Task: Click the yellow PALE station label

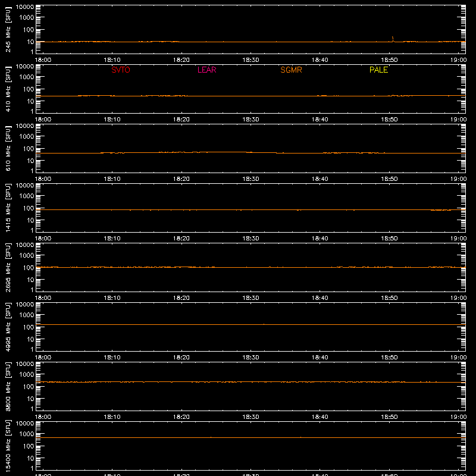Action: click(378, 70)
